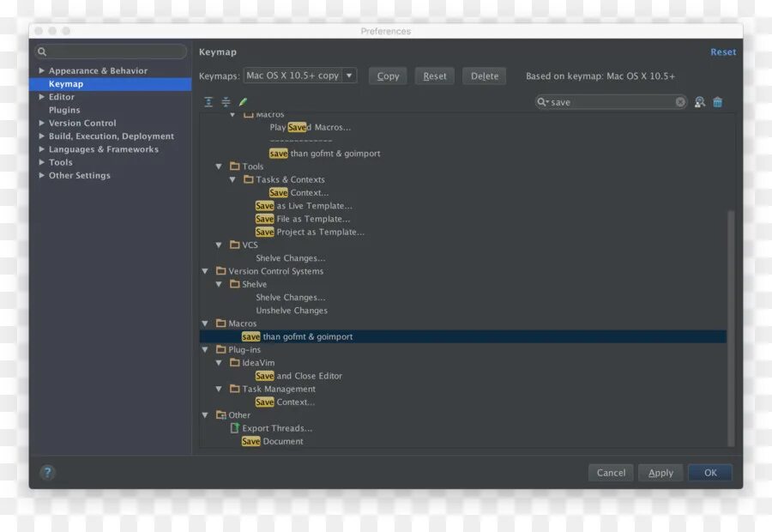Click the Copy keymap button

388,76
